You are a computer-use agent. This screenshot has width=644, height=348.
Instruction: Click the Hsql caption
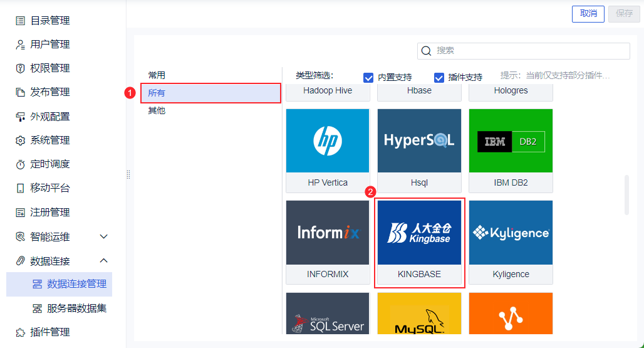419,182
